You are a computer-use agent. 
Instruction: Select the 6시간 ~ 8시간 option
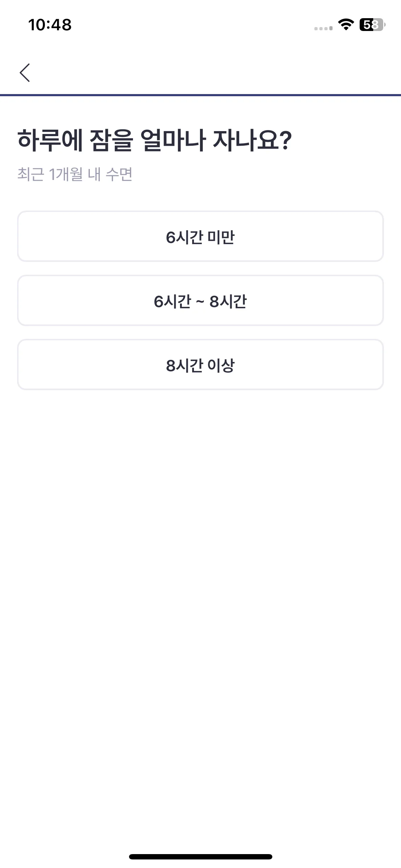[x=200, y=300]
